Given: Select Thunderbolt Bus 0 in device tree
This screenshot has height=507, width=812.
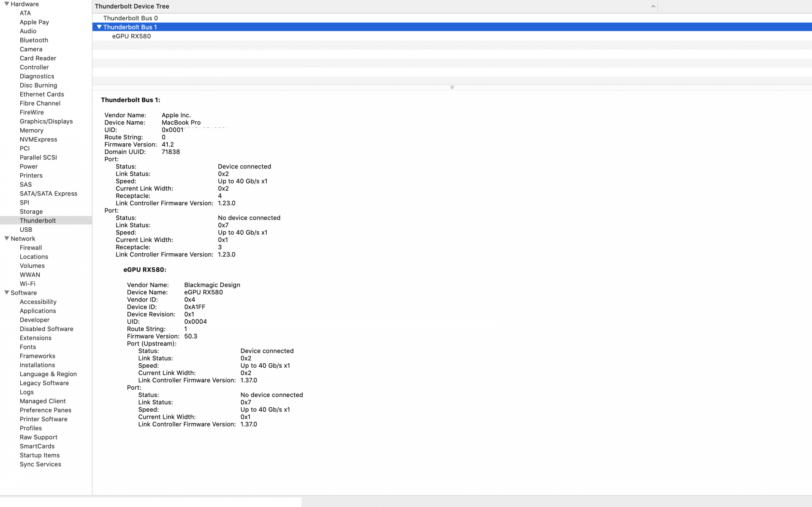Looking at the screenshot, I should point(130,17).
